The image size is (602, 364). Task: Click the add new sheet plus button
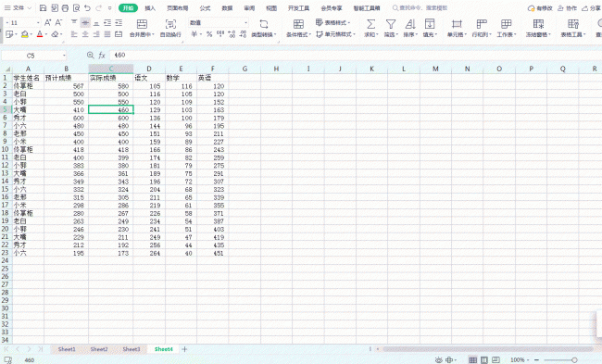[x=184, y=349]
